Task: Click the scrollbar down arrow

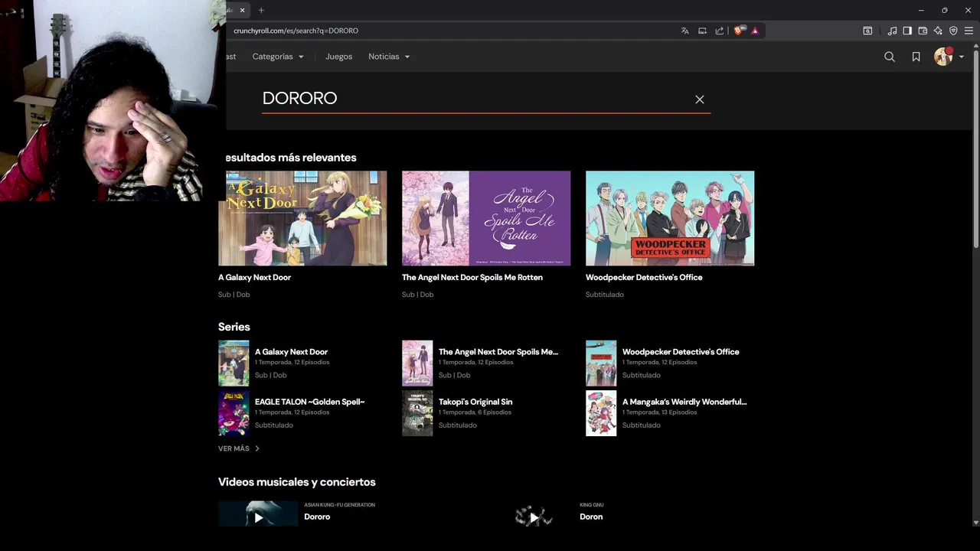Action: pos(975,523)
